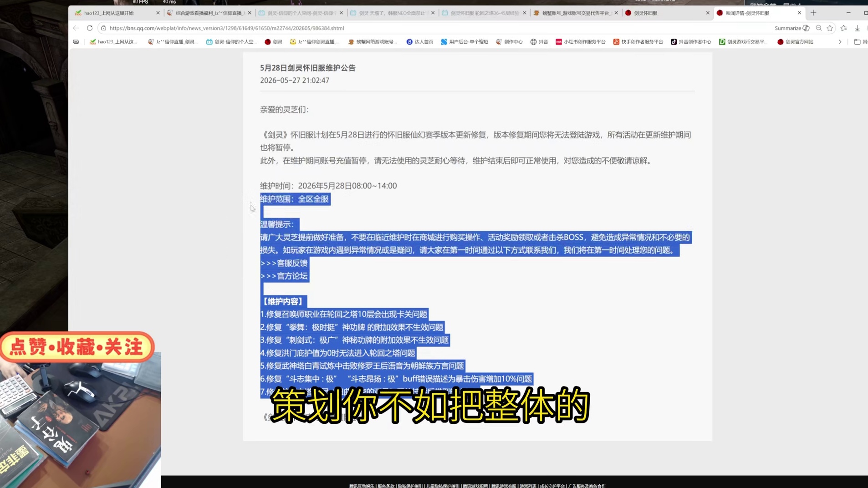Reload the current page

point(90,28)
